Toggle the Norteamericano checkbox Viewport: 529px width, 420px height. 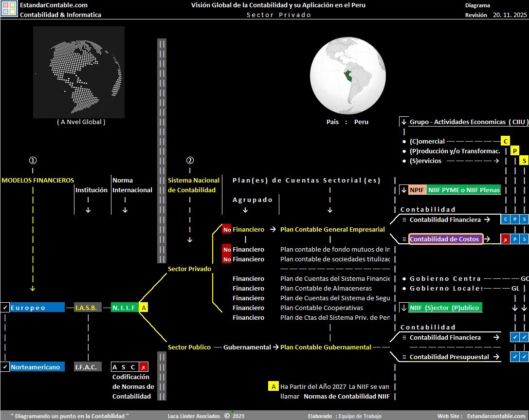[5, 367]
